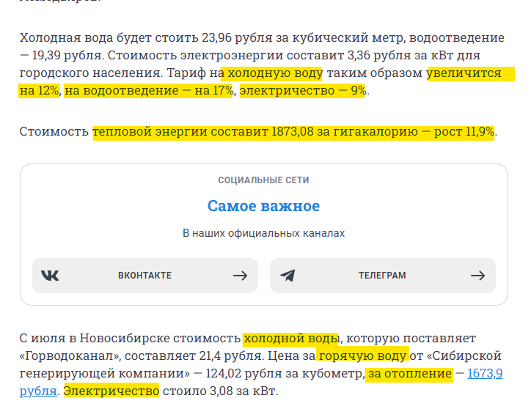Click the arrow beside ТЕЛЕГРАМ
The width and height of the screenshot is (531, 420).
(478, 276)
